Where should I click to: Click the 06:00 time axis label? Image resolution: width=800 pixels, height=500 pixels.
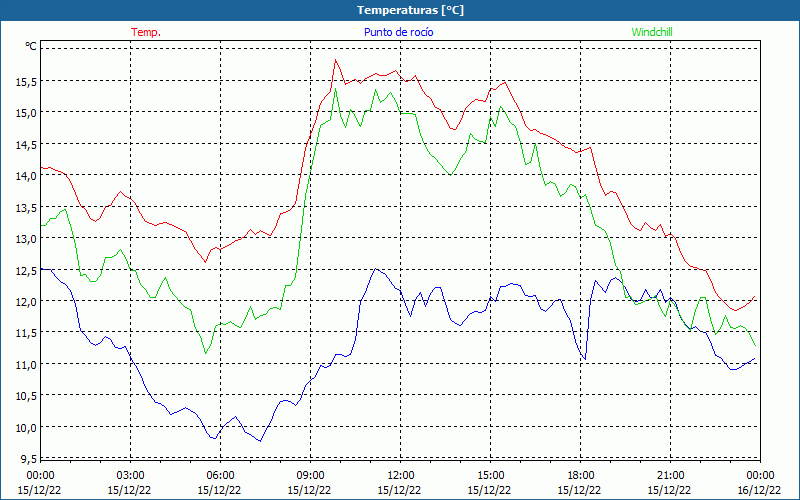pos(220,476)
